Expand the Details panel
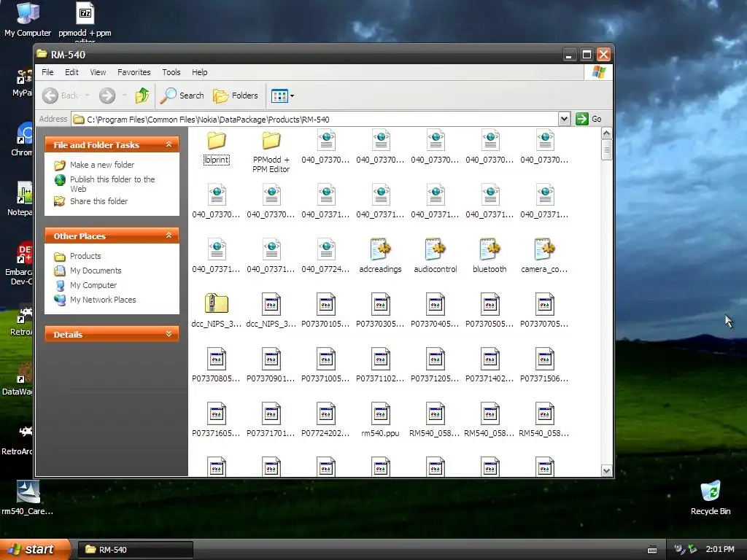 coord(169,334)
